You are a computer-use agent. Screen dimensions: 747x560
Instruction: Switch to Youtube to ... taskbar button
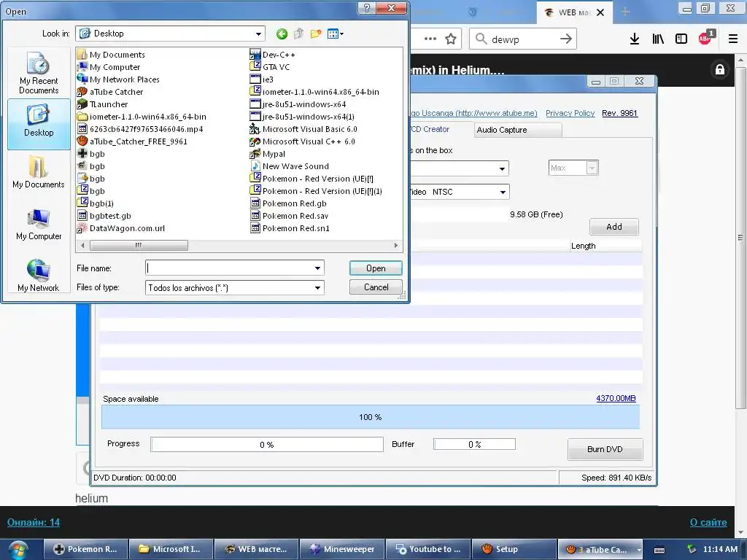point(427,549)
